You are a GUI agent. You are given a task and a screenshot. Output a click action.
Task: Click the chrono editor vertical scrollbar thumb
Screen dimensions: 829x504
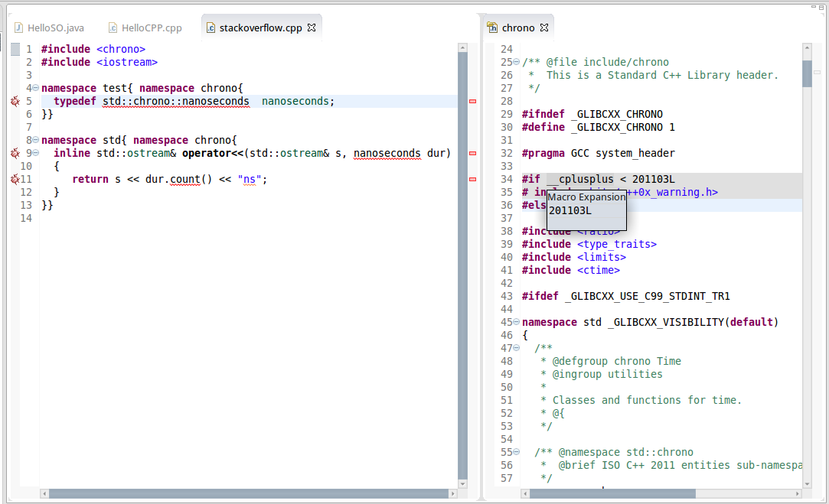pos(807,73)
